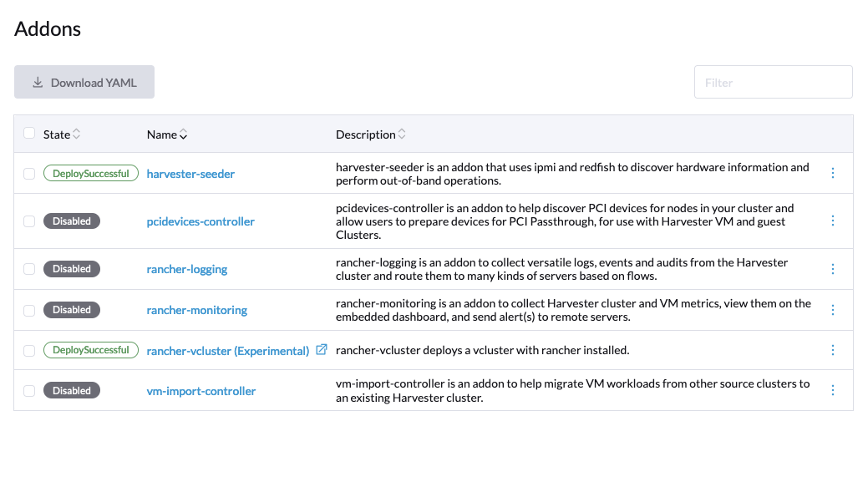Open the actions menu for rancher-vcluster
Viewport: 868px width, 482px height.
(x=832, y=350)
